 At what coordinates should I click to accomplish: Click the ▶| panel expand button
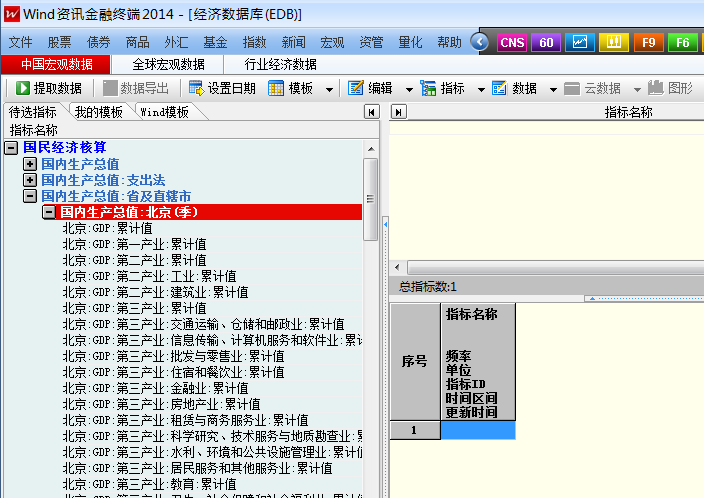coord(399,112)
